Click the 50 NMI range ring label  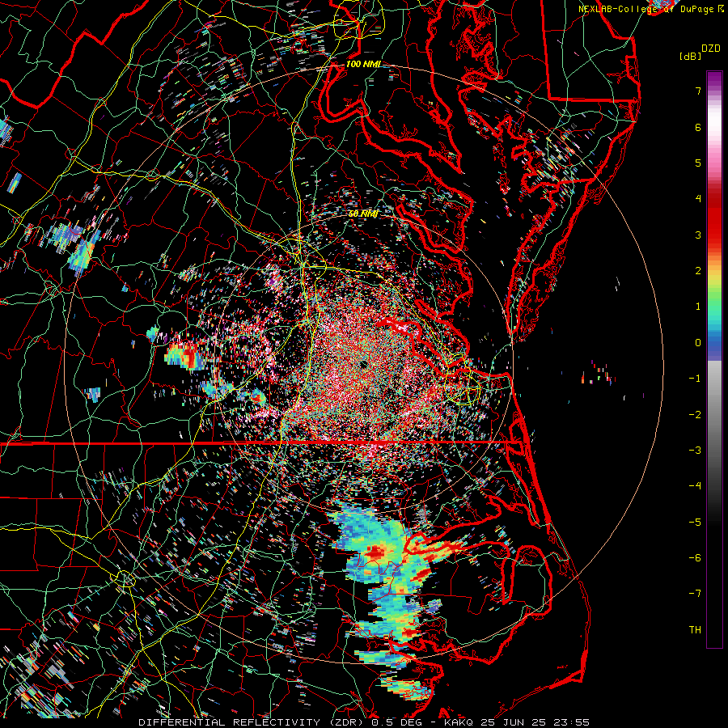coord(363,214)
